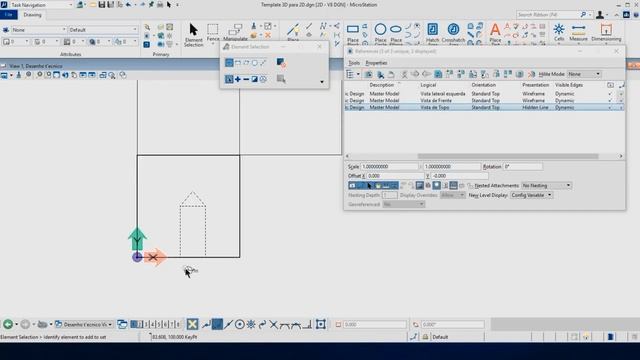
Task: Select the Element Selection arrow tool in ribbon
Action: (x=193, y=34)
